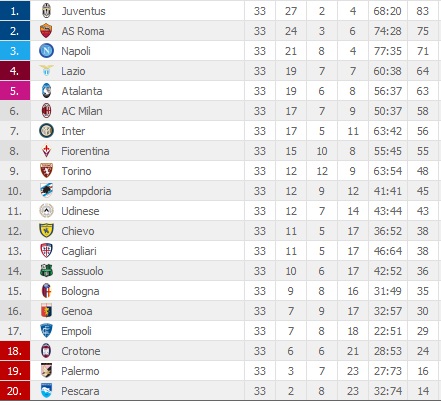Click the Sassuolo green crest
Screen dimensions: 441x406
pyautogui.click(x=46, y=271)
